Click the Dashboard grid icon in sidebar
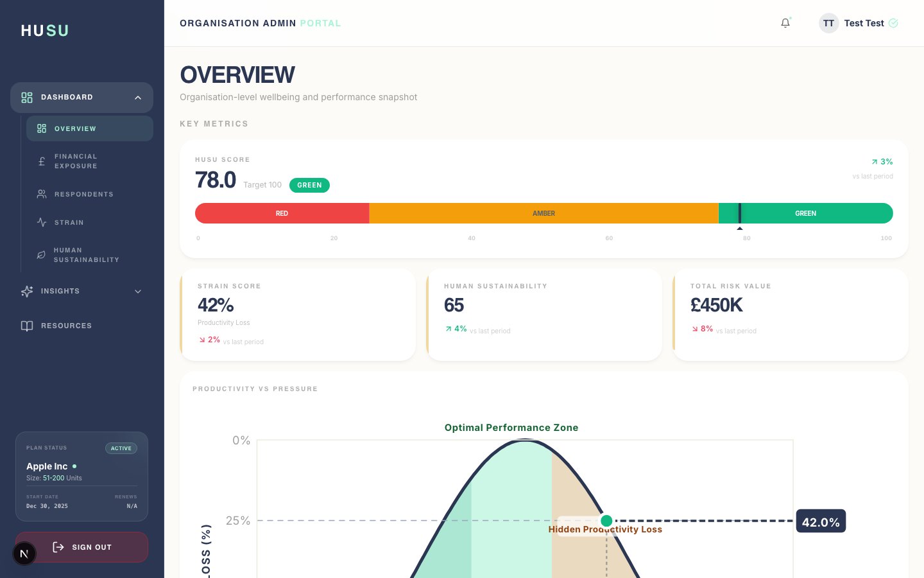Screen dimensions: 924x578 tap(26, 97)
